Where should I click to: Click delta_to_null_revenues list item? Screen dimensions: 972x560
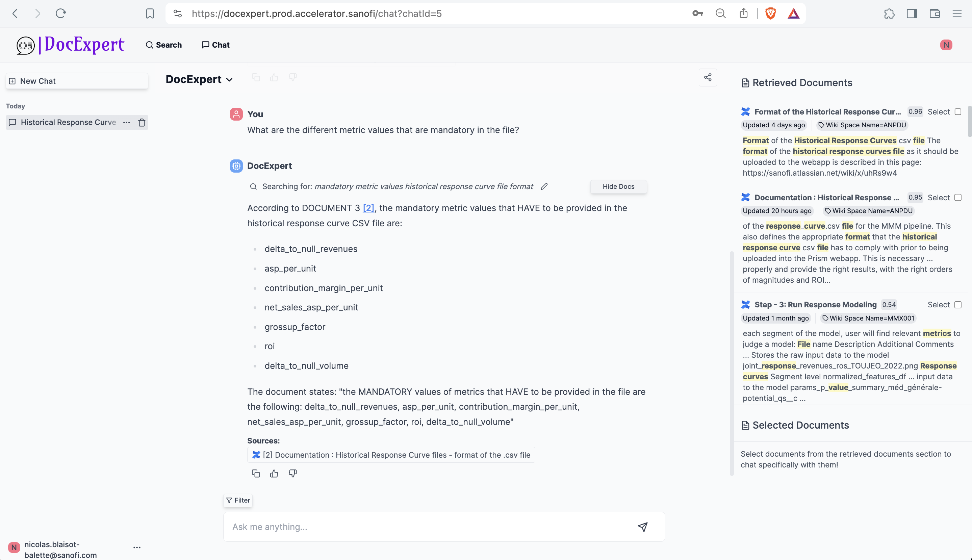pyautogui.click(x=311, y=249)
